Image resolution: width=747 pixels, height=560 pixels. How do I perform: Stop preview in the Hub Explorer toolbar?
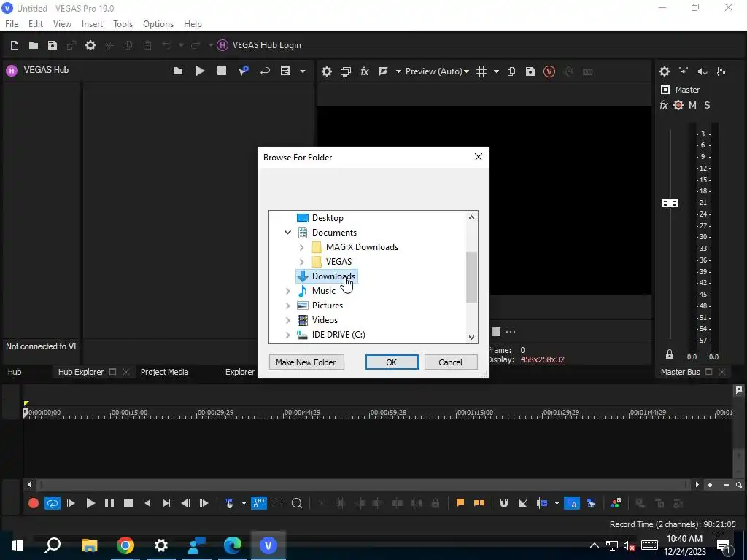click(x=222, y=71)
